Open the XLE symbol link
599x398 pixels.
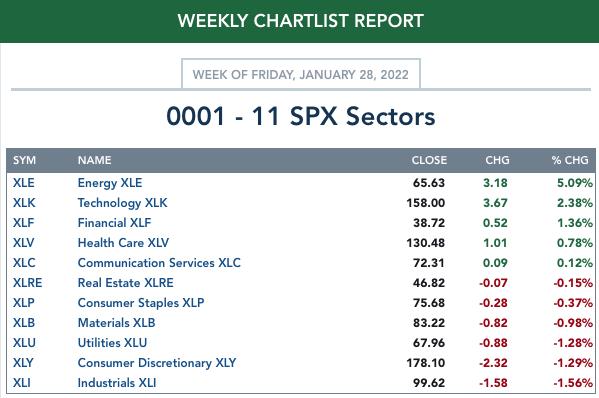click(x=24, y=183)
